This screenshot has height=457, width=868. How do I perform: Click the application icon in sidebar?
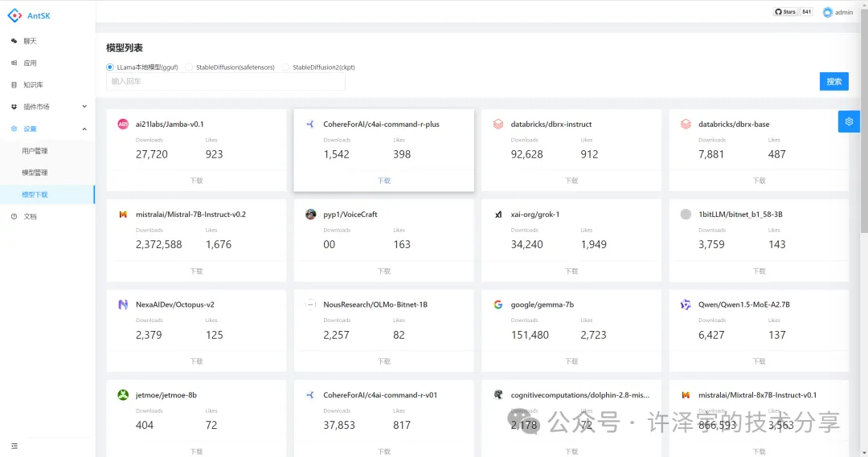[14, 63]
